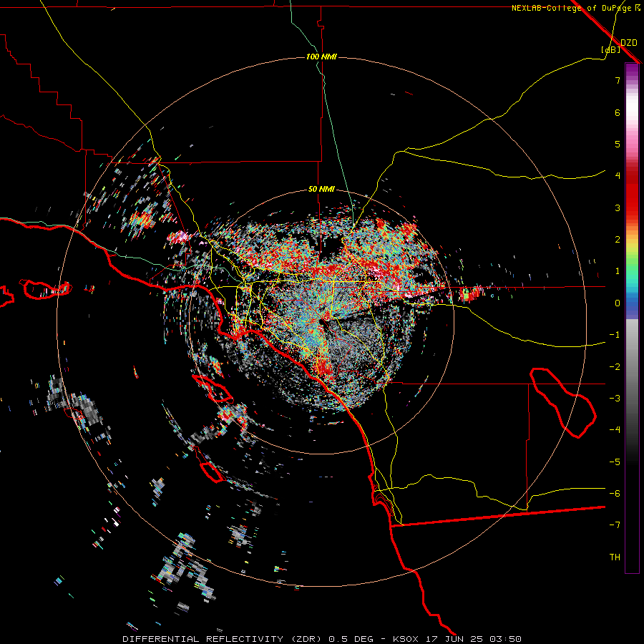Click the -3 value on color scale
644x644 pixels.
pyautogui.click(x=615, y=399)
